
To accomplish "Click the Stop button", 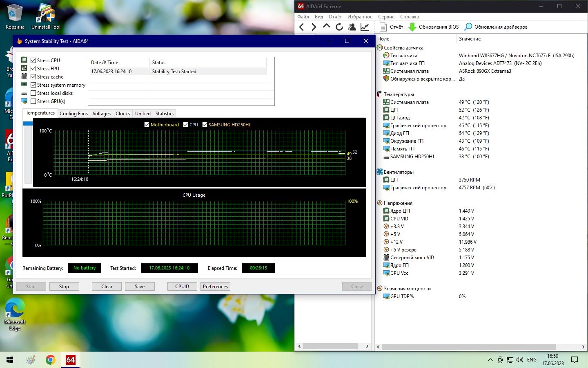I will 64,287.
